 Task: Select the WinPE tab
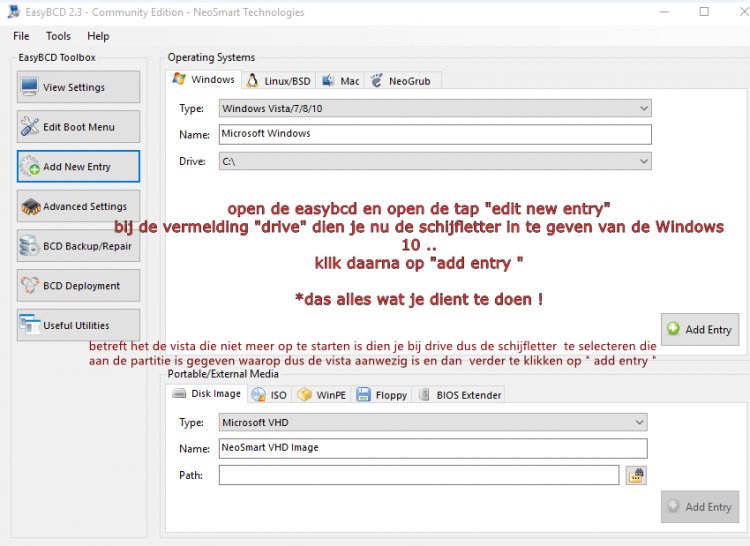tap(322, 395)
